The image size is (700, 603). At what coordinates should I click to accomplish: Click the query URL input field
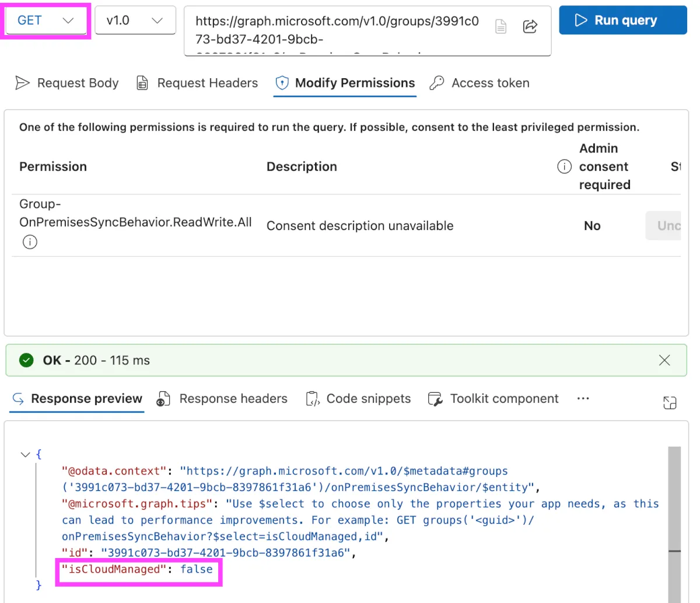pos(337,30)
